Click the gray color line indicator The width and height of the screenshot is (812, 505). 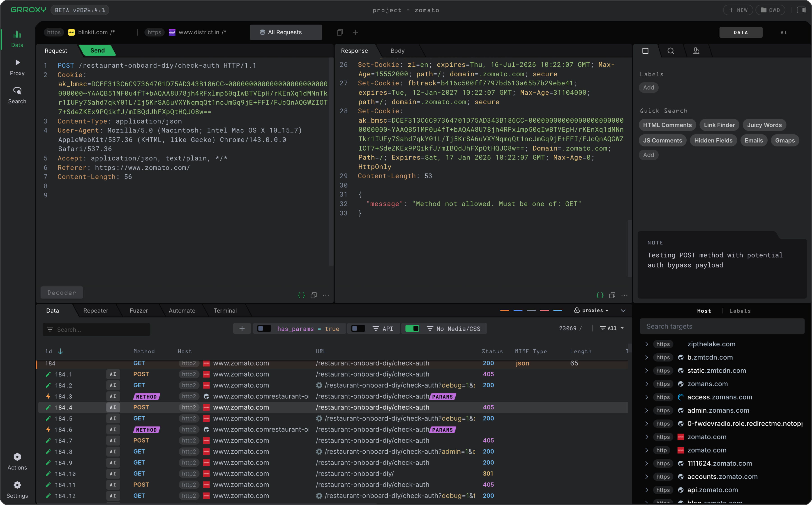531,311
